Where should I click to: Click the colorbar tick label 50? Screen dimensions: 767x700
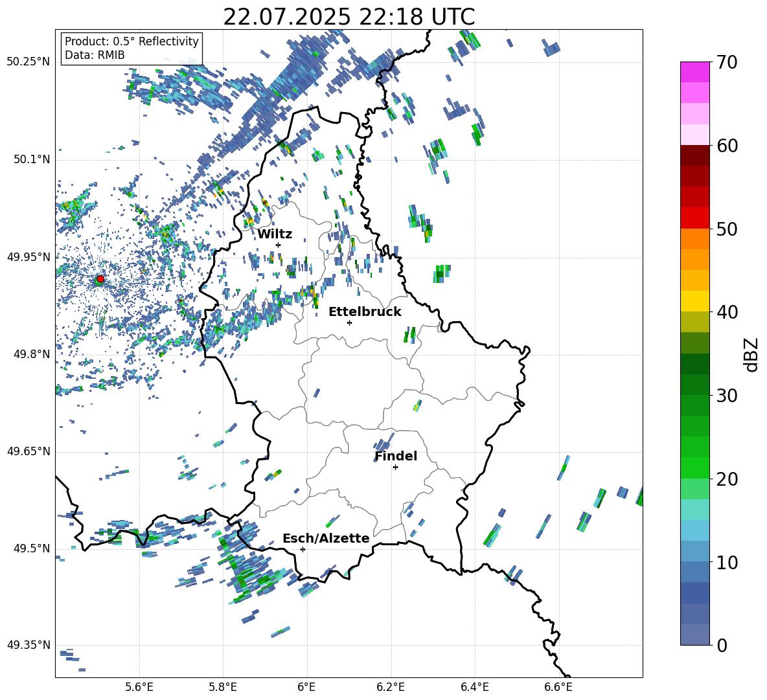[727, 229]
